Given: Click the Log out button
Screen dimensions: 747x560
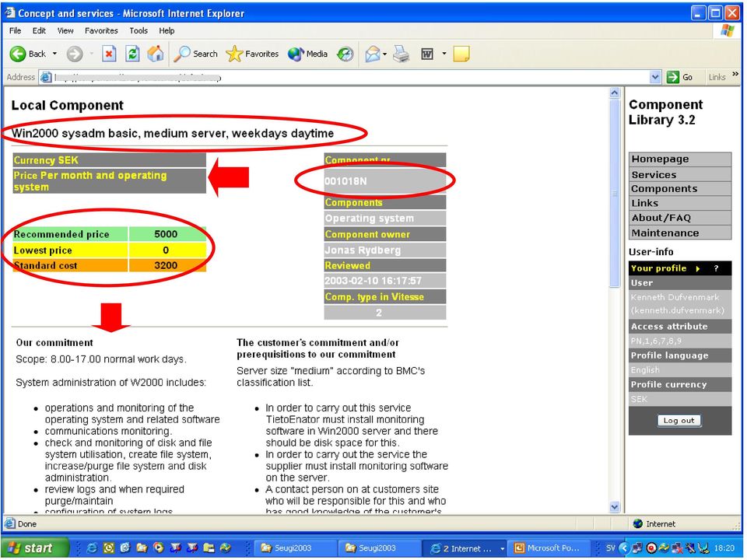Looking at the screenshot, I should [x=679, y=421].
